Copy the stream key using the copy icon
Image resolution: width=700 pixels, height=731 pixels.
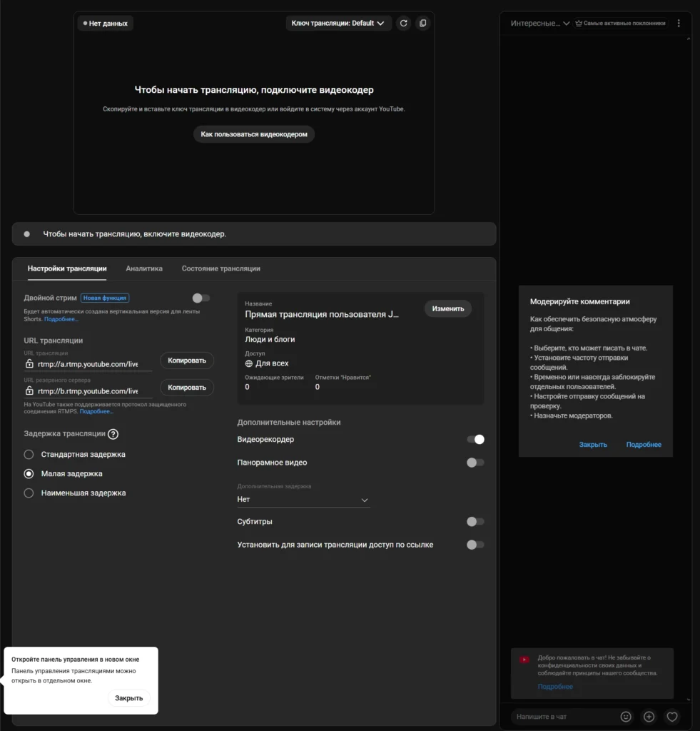click(x=422, y=23)
